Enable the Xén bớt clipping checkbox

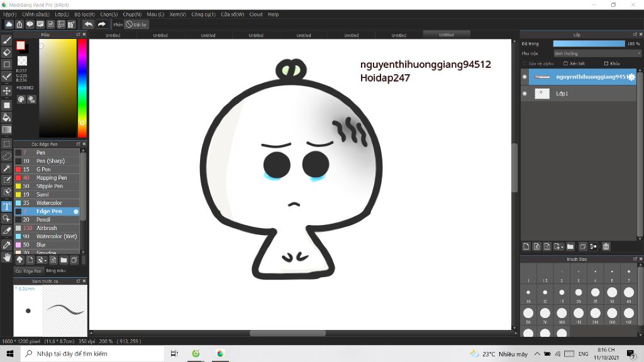click(x=565, y=63)
